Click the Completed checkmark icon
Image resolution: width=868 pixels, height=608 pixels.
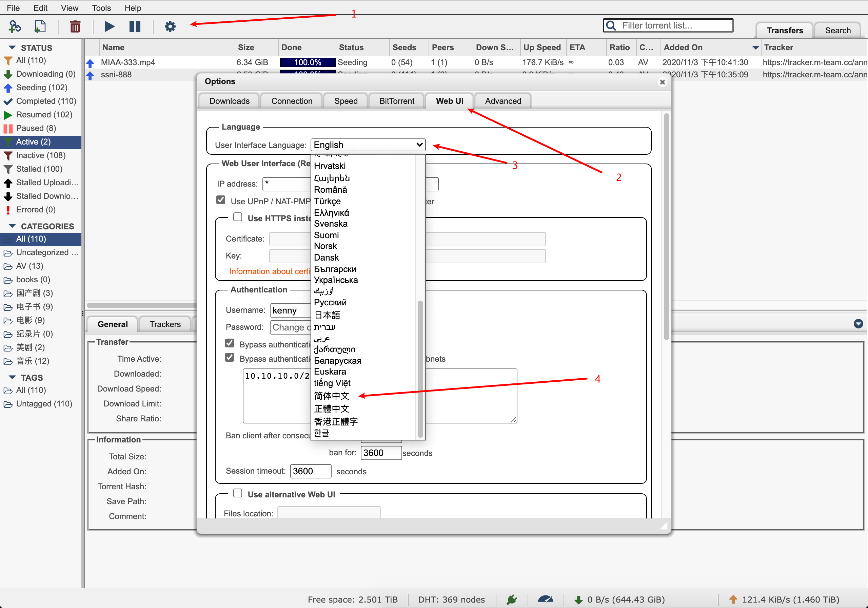point(8,101)
